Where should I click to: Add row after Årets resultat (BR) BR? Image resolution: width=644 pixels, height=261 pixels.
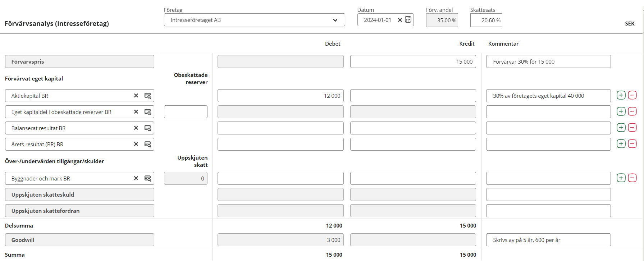[621, 144]
